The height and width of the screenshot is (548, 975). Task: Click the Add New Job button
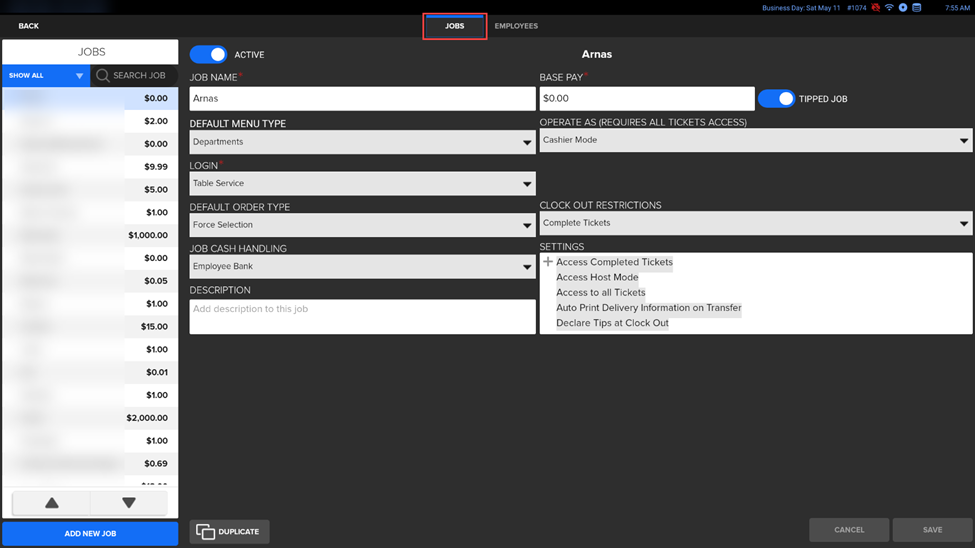tap(90, 534)
